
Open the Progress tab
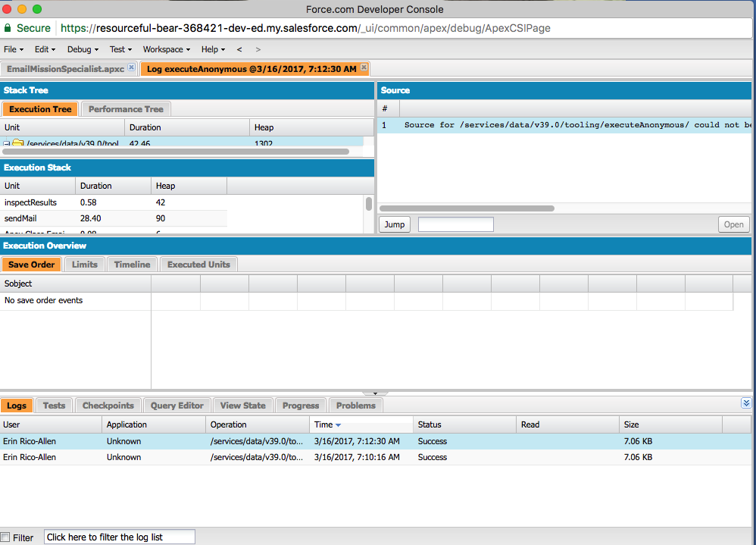(x=301, y=406)
